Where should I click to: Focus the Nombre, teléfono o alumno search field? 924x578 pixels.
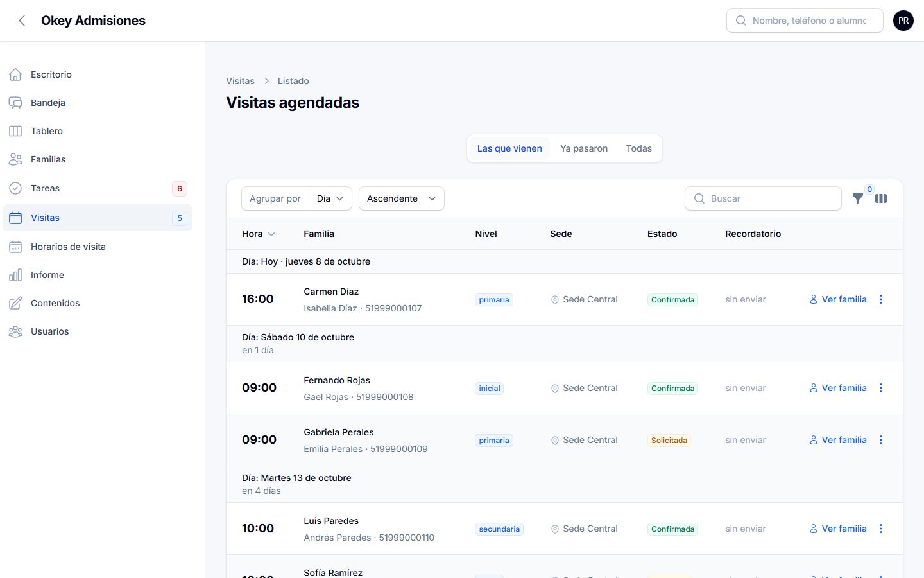(x=805, y=21)
